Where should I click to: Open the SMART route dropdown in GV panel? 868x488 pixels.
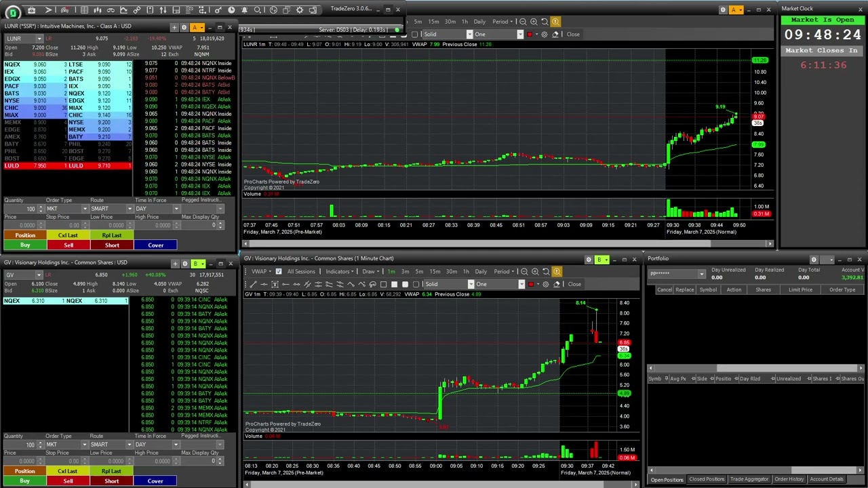pyautogui.click(x=129, y=445)
